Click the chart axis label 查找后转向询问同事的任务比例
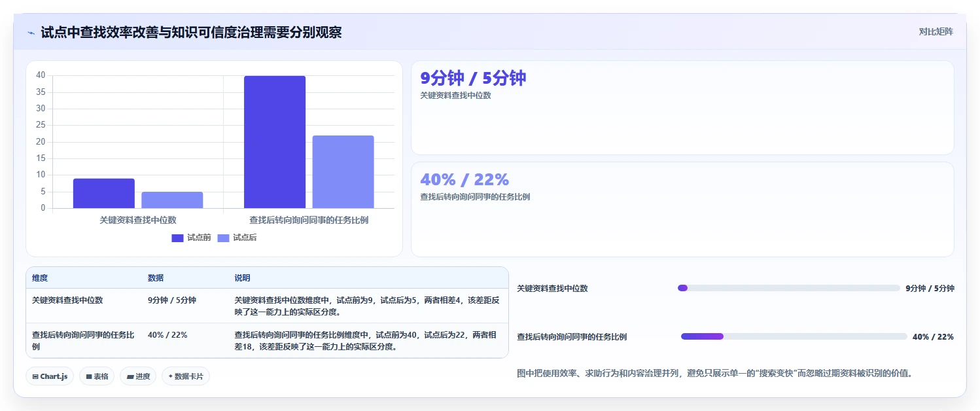This screenshot has height=411, width=980. (x=309, y=221)
